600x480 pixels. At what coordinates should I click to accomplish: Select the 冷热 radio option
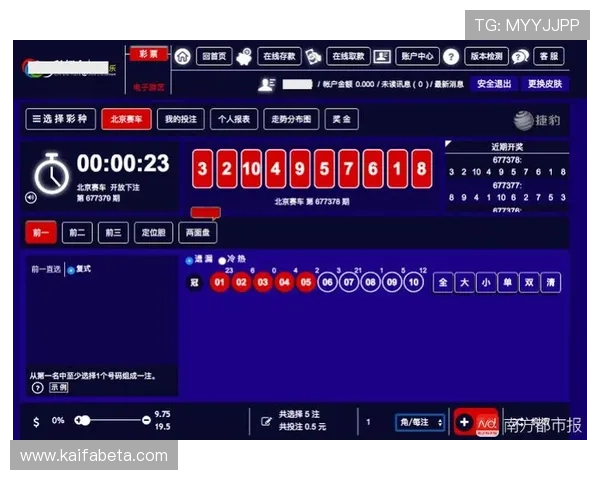click(222, 261)
